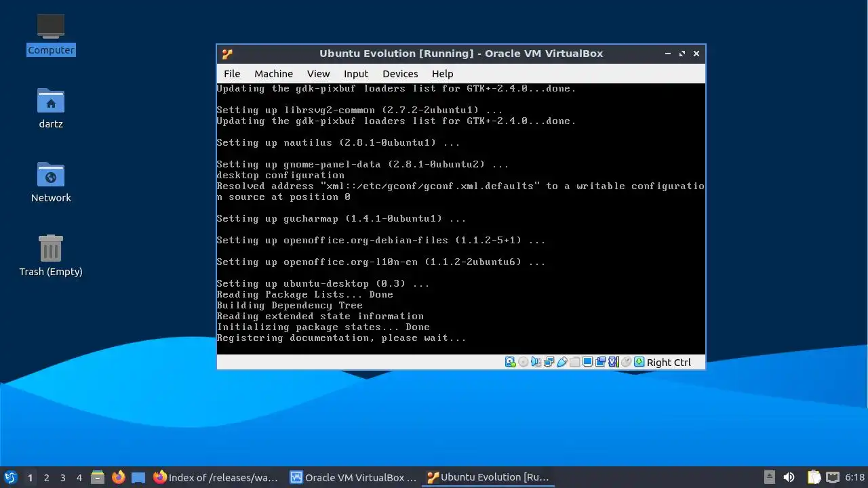
Task: Click the VirtualBox window title bar icon
Action: (x=227, y=54)
